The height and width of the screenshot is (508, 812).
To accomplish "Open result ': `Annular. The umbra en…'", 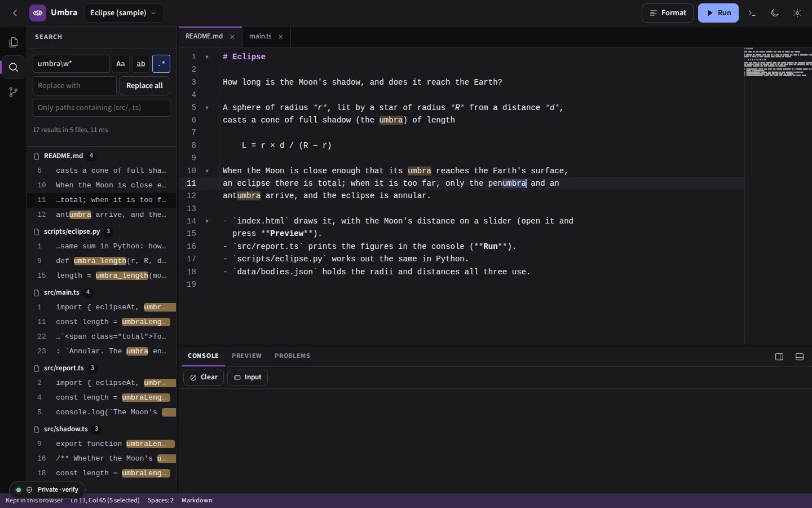I will [x=101, y=351].
